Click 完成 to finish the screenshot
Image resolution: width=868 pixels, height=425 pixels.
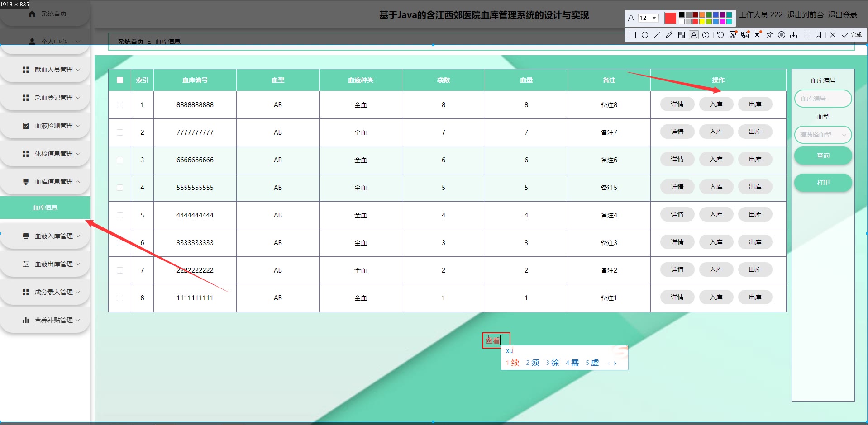[x=852, y=35]
